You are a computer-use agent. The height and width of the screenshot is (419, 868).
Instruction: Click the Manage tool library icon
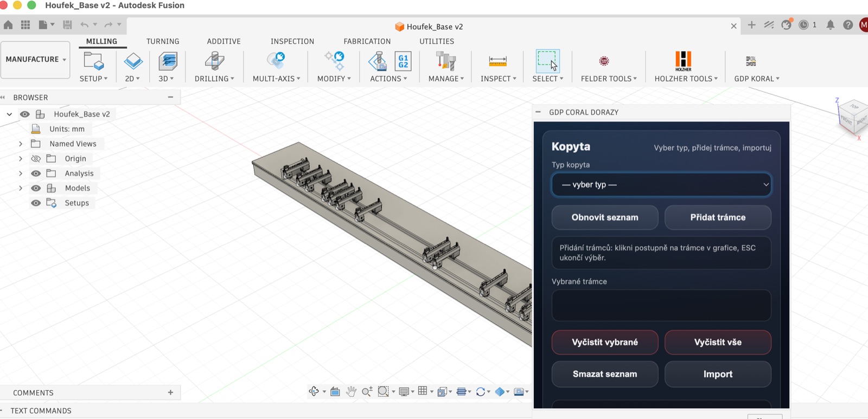pyautogui.click(x=446, y=61)
